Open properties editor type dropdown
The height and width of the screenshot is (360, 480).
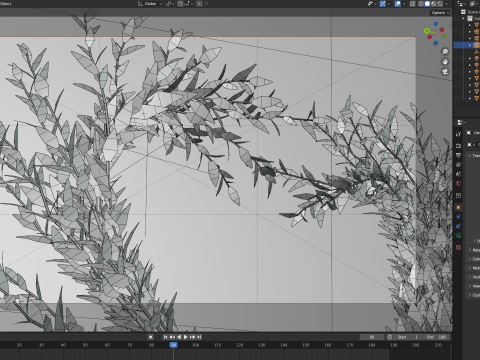coord(461,122)
